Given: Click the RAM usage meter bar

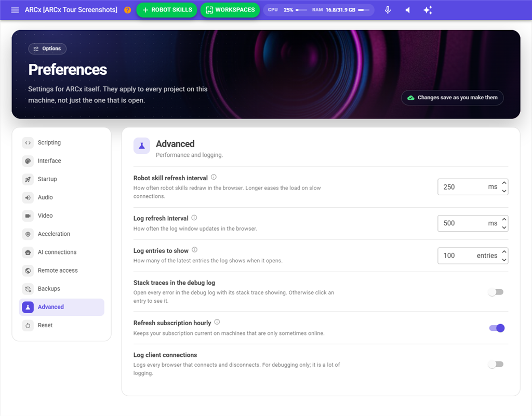Looking at the screenshot, I should point(363,10).
